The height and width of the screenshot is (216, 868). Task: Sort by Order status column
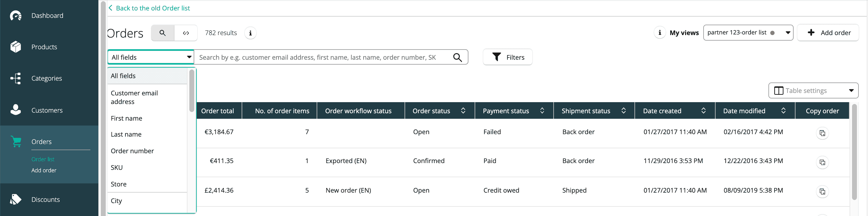[463, 111]
